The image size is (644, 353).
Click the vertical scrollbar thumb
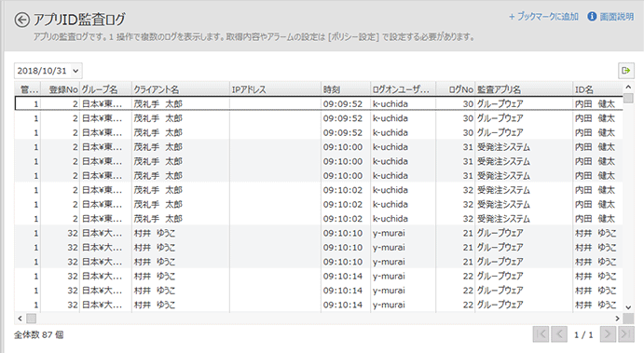628,98
